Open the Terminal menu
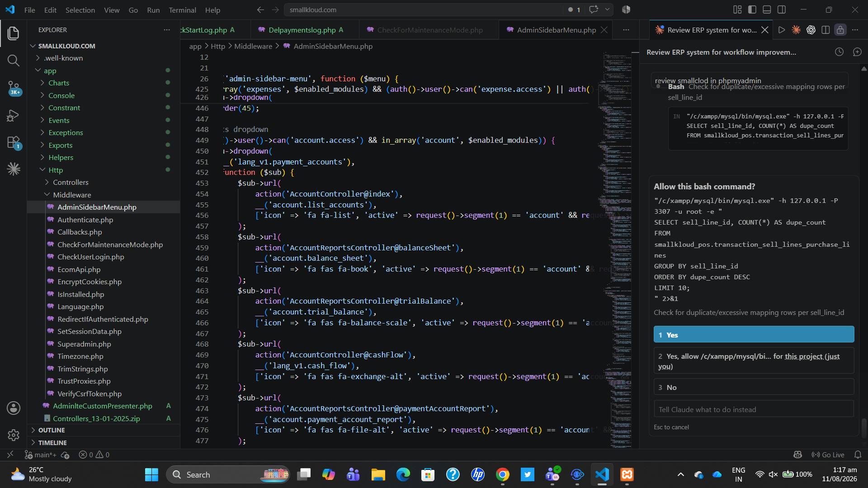This screenshot has height=488, width=868. 182,10
